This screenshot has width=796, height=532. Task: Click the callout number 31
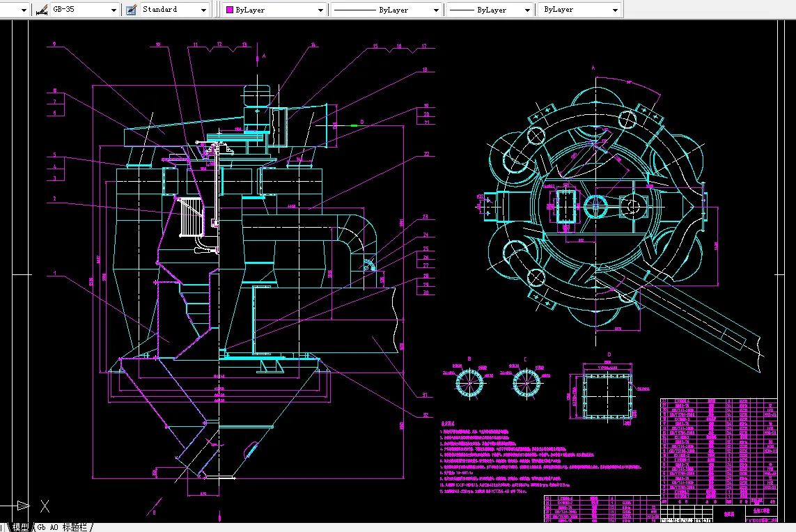[425, 394]
